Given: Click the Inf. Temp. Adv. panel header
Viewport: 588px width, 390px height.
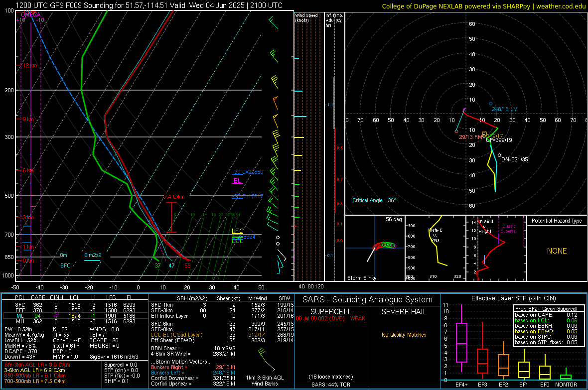Looking at the screenshot, I should point(334,20).
